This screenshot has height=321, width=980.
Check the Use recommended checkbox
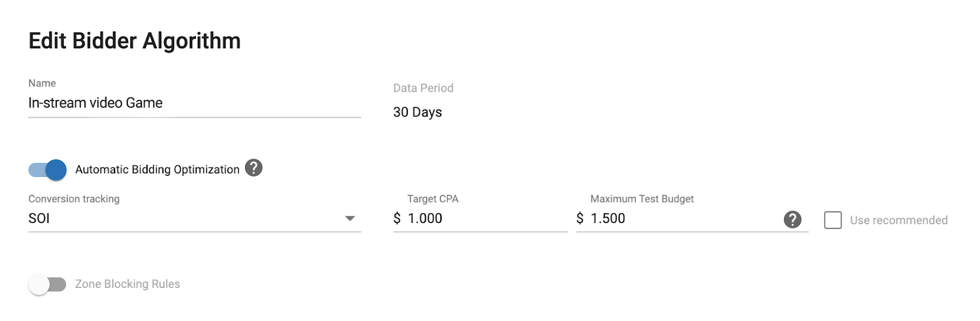coord(833,220)
